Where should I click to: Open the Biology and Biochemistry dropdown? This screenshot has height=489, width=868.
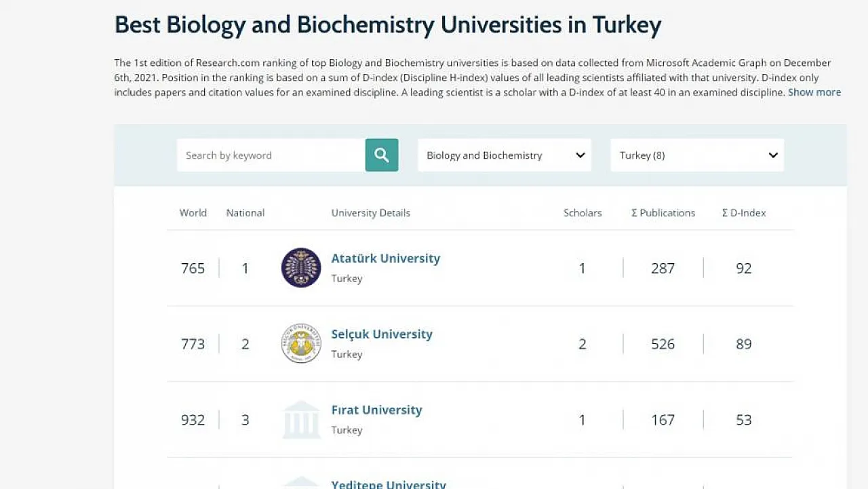pyautogui.click(x=505, y=155)
